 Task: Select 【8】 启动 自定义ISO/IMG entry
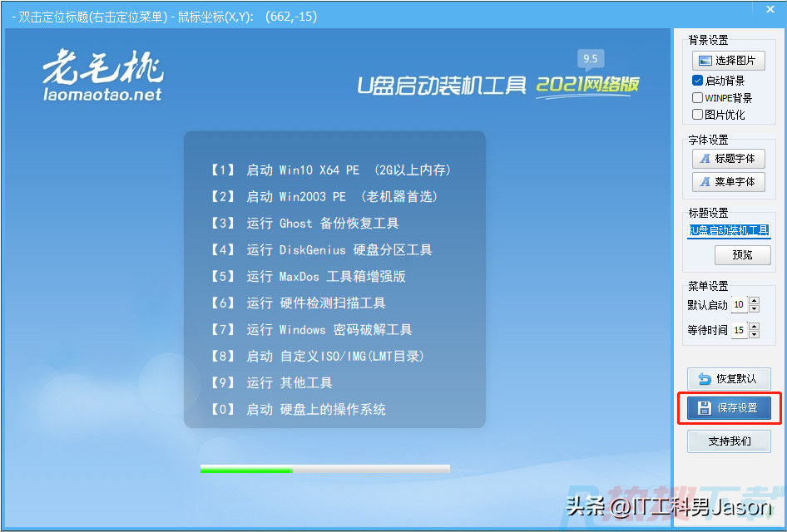(317, 356)
